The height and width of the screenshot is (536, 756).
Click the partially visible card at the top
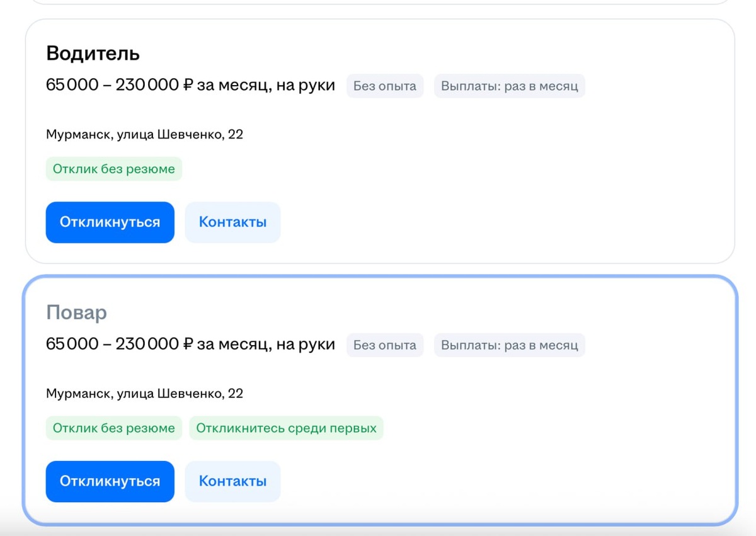coord(378,2)
